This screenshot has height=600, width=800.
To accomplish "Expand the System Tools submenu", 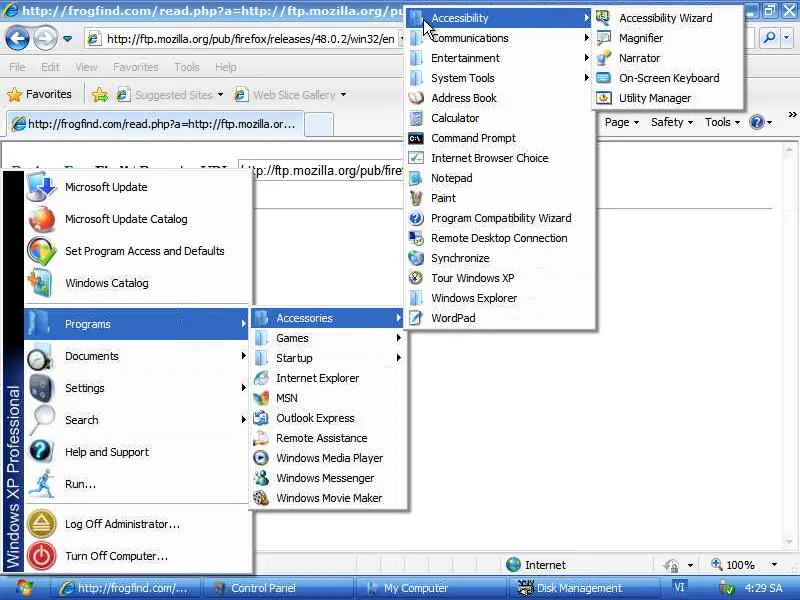I will (500, 78).
